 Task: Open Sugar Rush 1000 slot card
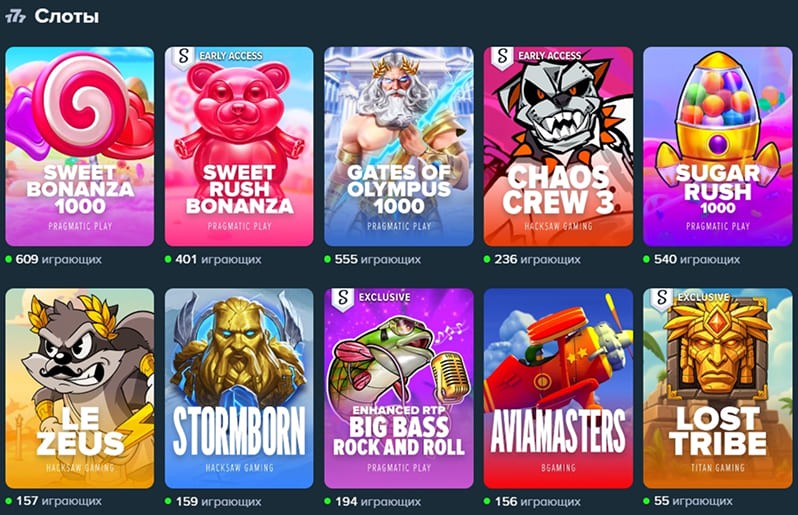(718, 147)
